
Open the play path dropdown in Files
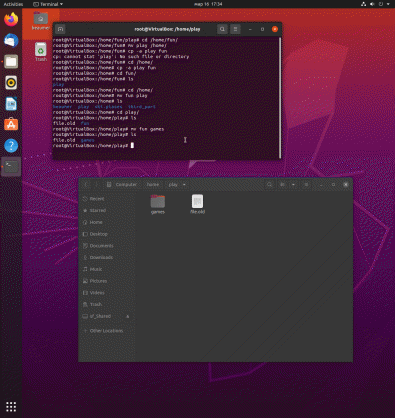tap(184, 184)
